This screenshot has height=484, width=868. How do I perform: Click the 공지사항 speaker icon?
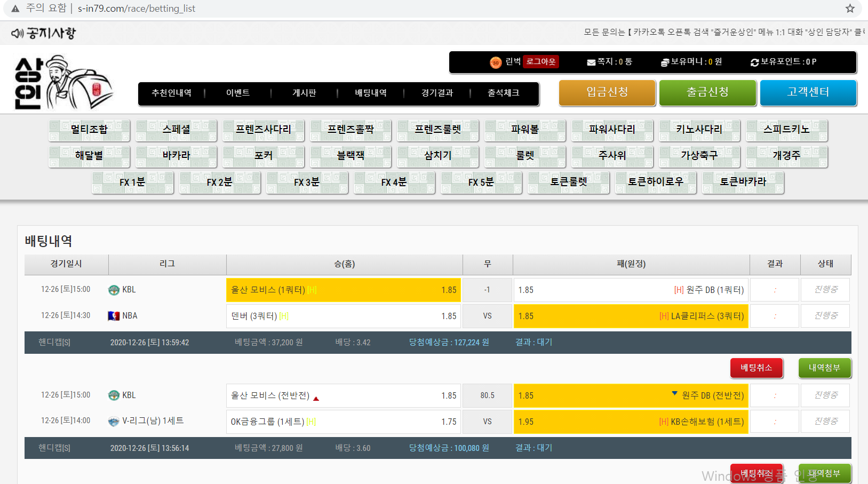pyautogui.click(x=17, y=34)
